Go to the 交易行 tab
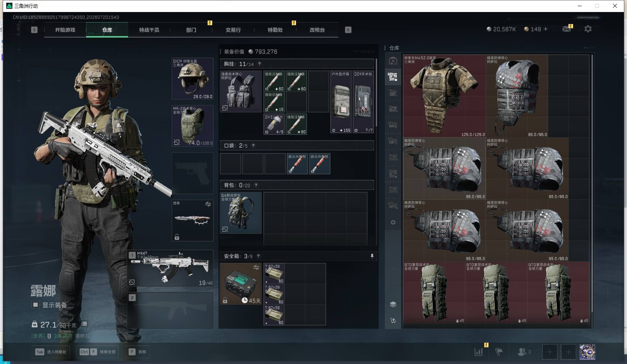The width and height of the screenshot is (627, 364). [x=233, y=30]
